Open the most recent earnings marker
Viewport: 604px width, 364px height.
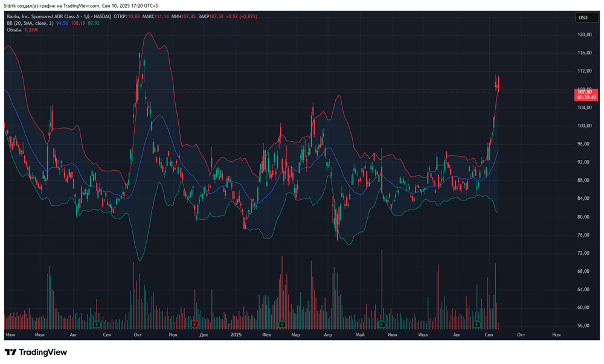(476, 324)
